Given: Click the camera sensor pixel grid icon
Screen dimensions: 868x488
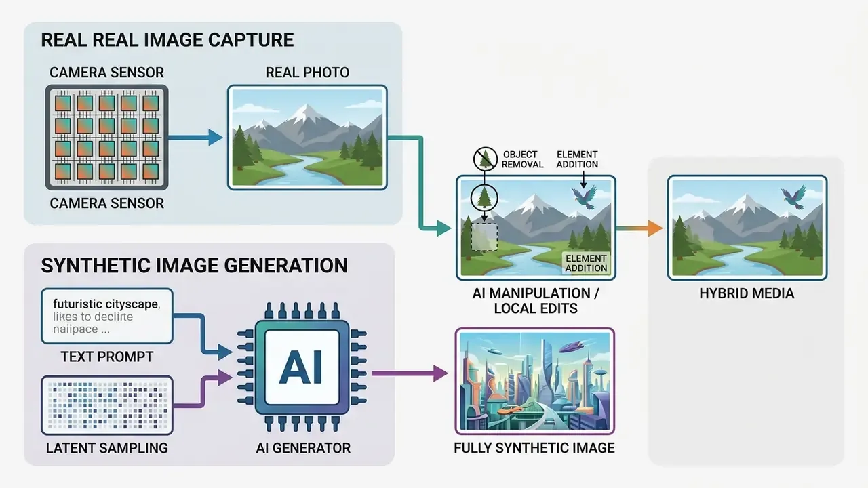Looking at the screenshot, I should click(106, 137).
